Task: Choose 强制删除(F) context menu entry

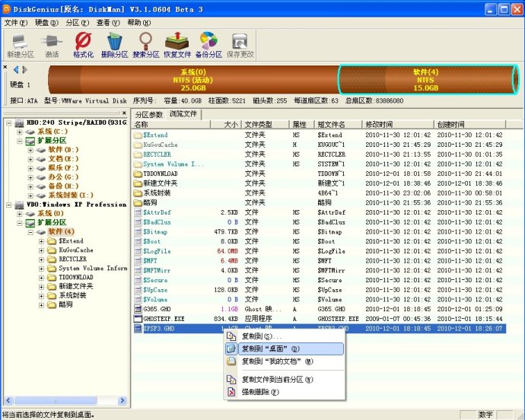Action: (285, 392)
